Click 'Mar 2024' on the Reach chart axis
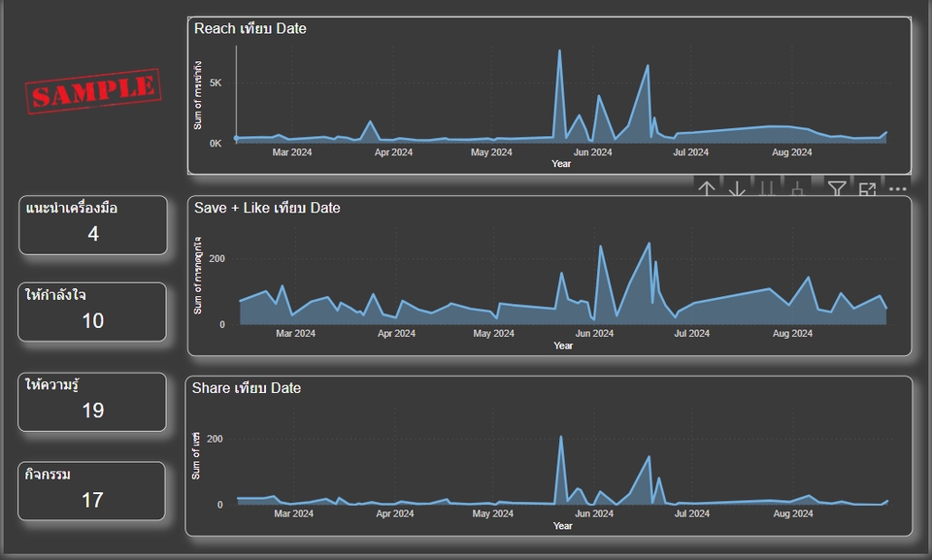This screenshot has height=560, width=932. pyautogui.click(x=292, y=152)
